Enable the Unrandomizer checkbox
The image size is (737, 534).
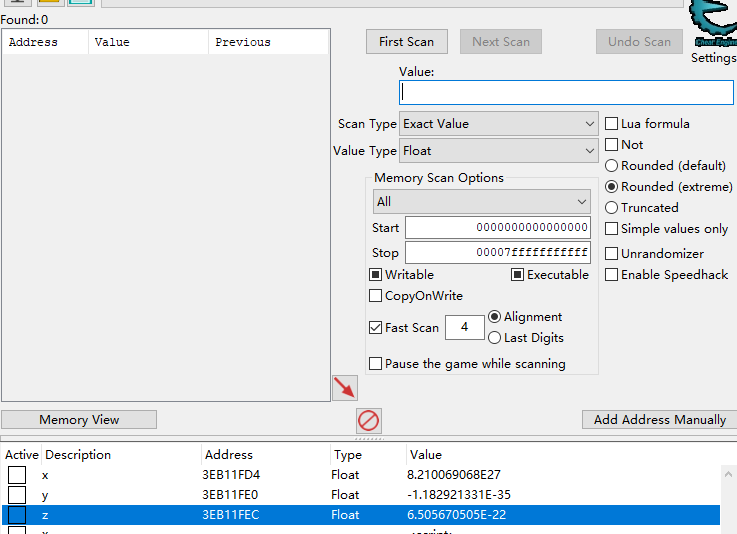612,254
